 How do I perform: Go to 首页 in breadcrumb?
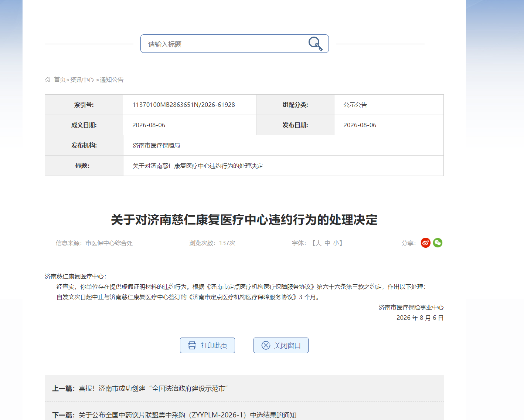click(x=60, y=79)
